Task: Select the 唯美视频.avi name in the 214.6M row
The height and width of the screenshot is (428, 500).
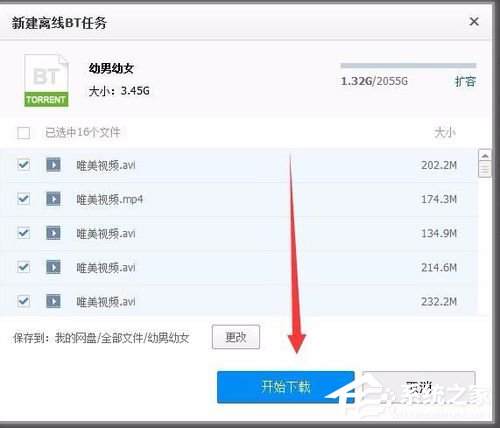Action: click(x=106, y=268)
